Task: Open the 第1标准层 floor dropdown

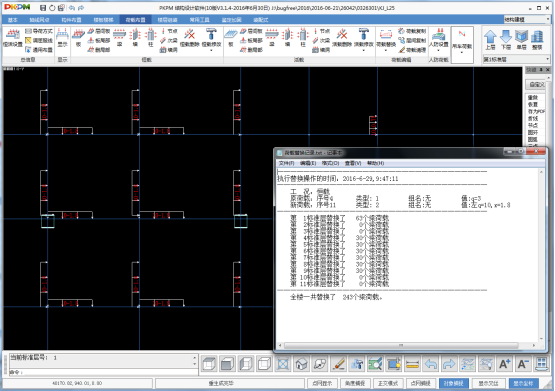Action: point(517,59)
